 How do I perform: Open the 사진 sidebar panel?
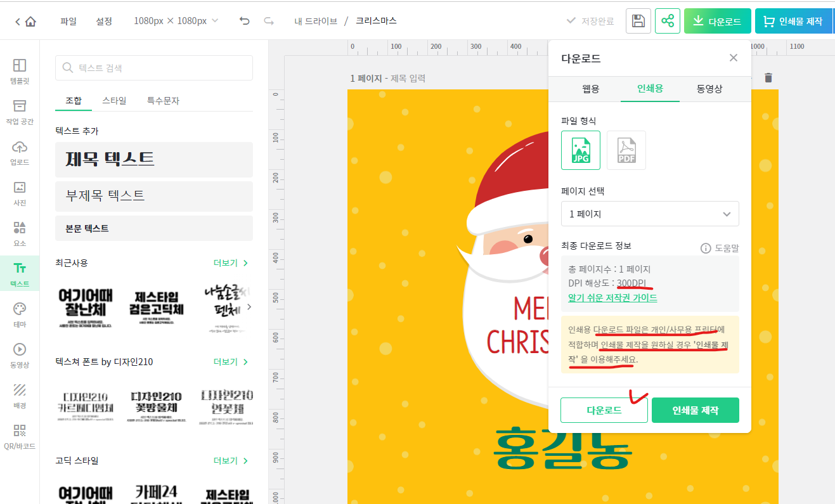20,193
